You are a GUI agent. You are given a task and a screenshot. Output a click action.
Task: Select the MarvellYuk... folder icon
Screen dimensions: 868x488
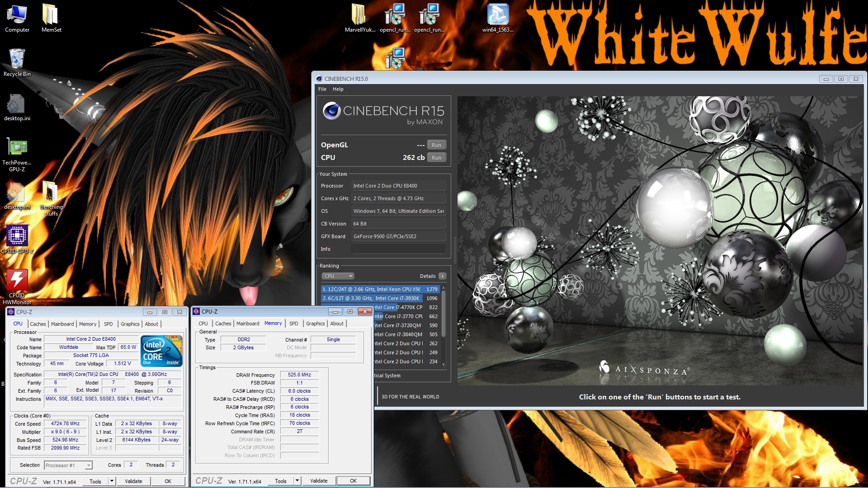pyautogui.click(x=360, y=18)
